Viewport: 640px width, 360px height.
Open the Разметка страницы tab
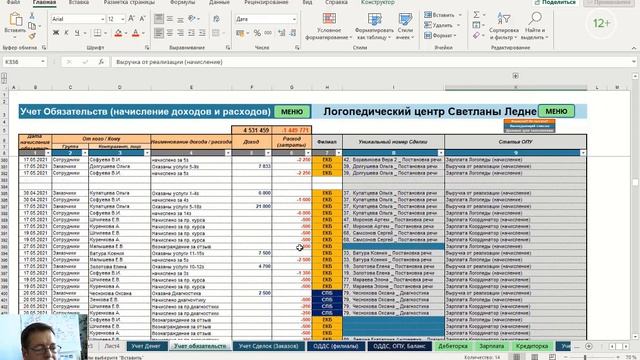pos(129,2)
